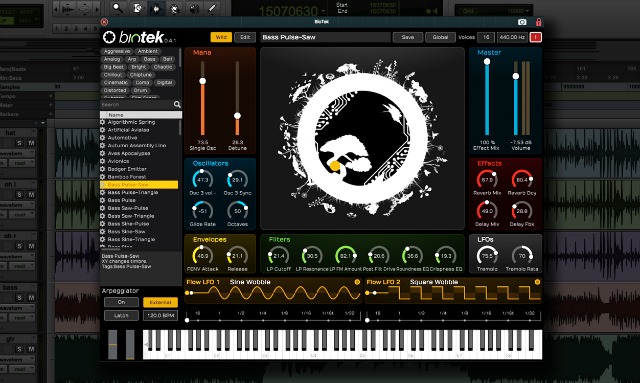Select the Selector tool in Pro Tools toolbar

click(x=156, y=8)
